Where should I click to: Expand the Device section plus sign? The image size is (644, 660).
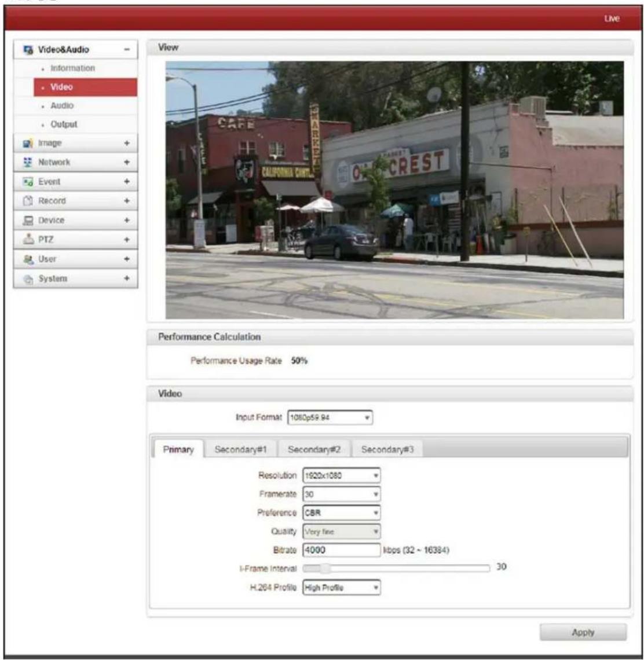point(127,221)
